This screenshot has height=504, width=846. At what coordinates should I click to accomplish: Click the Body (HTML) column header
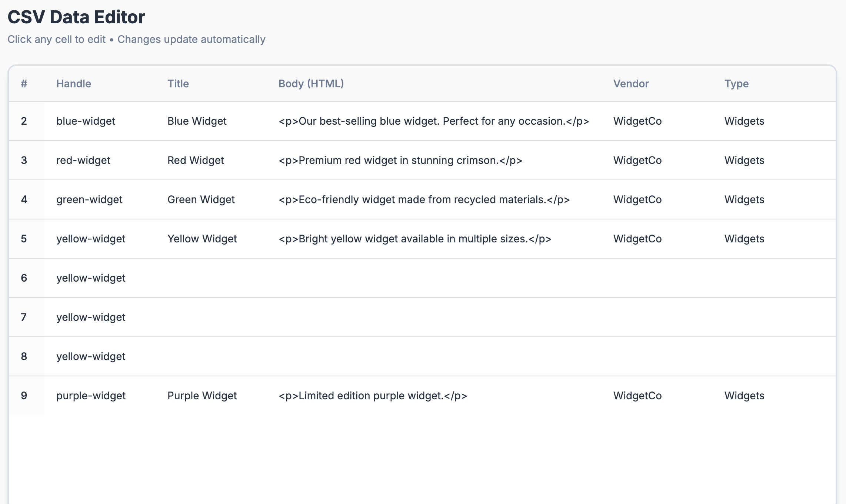[x=312, y=84]
